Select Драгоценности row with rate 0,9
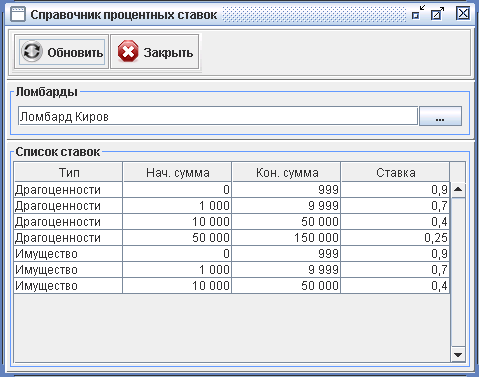 point(232,190)
